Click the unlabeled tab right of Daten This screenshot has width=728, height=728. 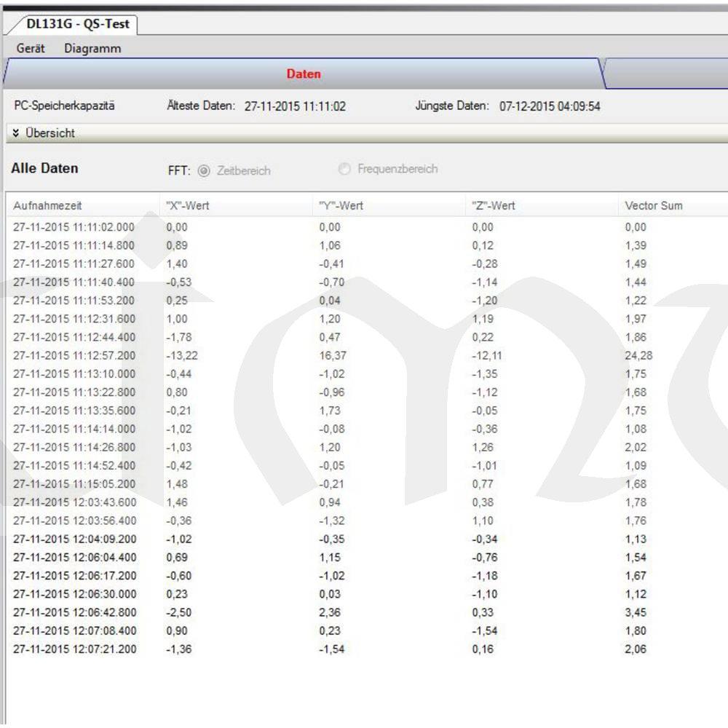(x=666, y=74)
